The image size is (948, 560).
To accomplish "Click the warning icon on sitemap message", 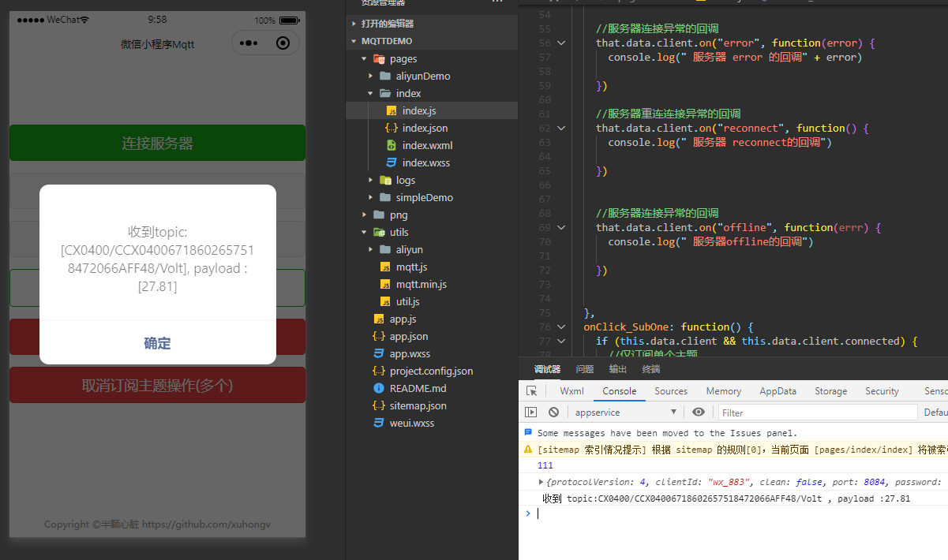I will (x=528, y=449).
